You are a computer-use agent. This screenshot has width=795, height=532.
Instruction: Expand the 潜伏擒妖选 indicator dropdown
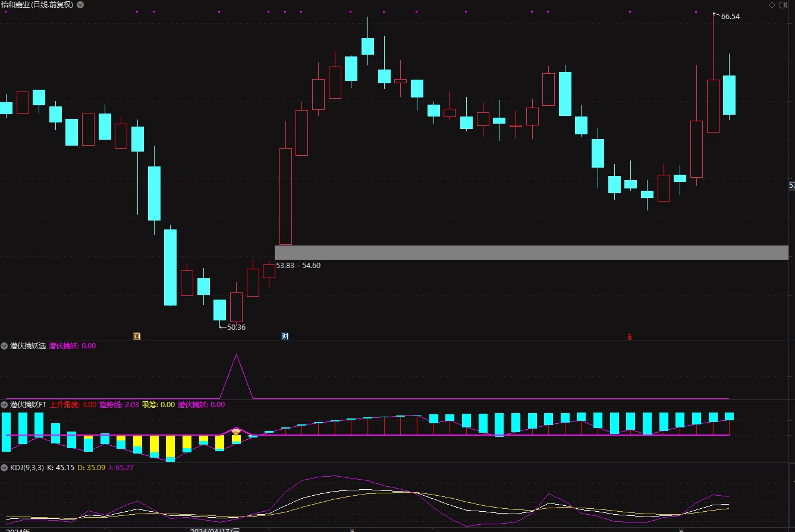5,345
